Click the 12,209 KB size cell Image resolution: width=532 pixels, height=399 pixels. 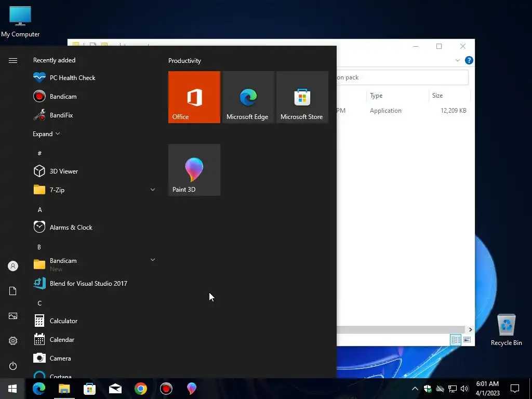[x=453, y=111]
